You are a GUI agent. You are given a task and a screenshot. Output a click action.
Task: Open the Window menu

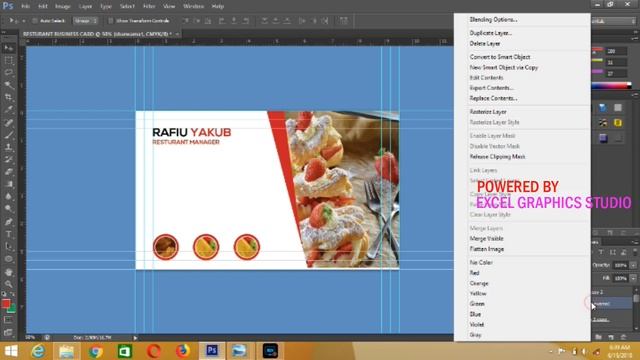click(193, 6)
